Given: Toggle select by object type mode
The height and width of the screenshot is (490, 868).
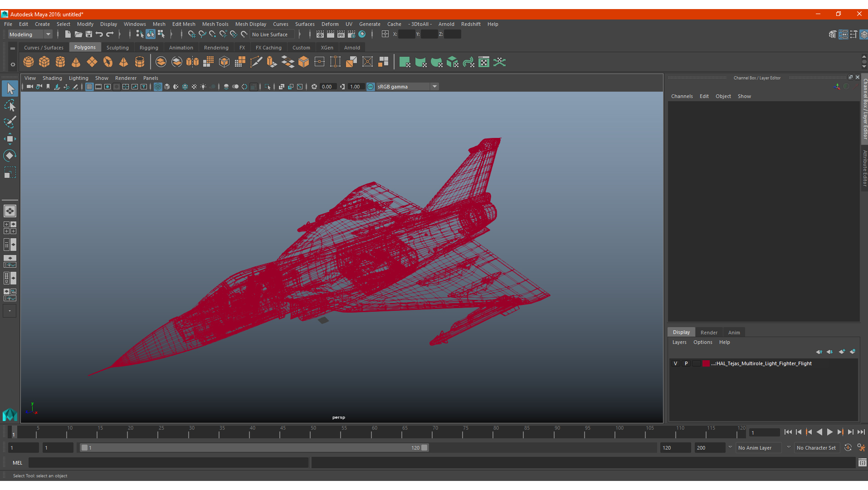Looking at the screenshot, I should click(151, 34).
